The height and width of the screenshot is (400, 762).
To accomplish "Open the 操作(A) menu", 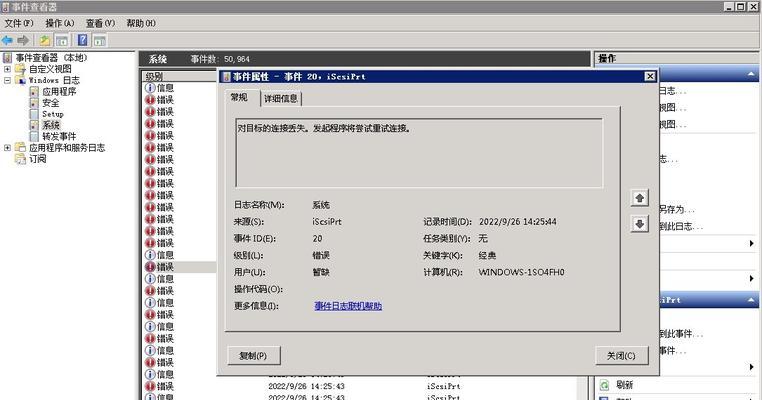I will coord(60,23).
